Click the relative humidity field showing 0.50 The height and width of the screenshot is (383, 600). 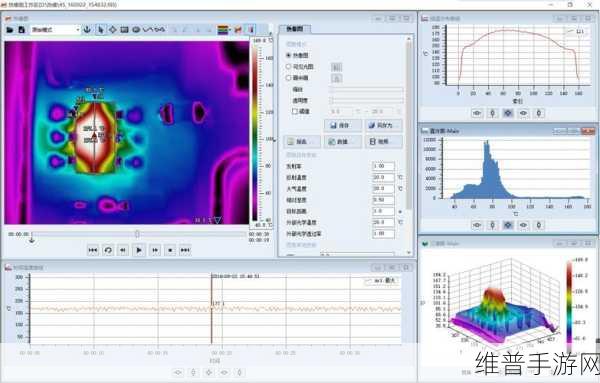[383, 200]
